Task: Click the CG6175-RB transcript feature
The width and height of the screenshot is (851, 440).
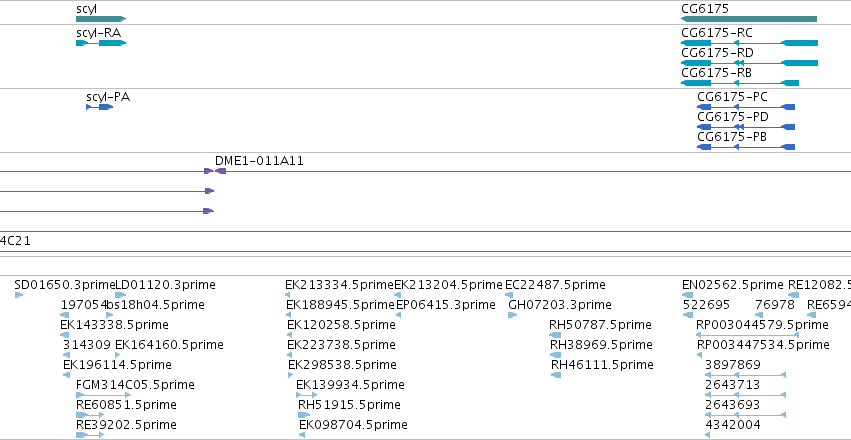Action: (740, 83)
